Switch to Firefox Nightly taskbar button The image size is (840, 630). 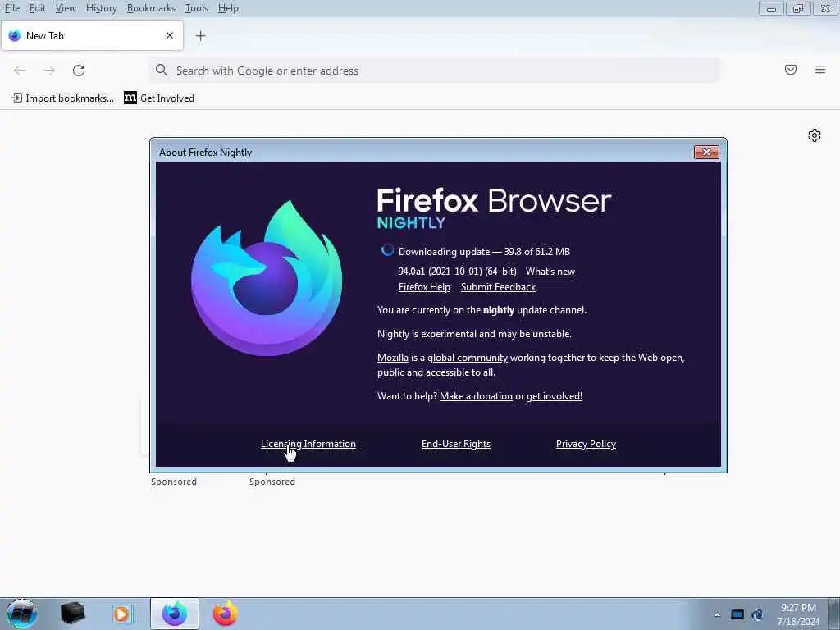[x=175, y=614]
